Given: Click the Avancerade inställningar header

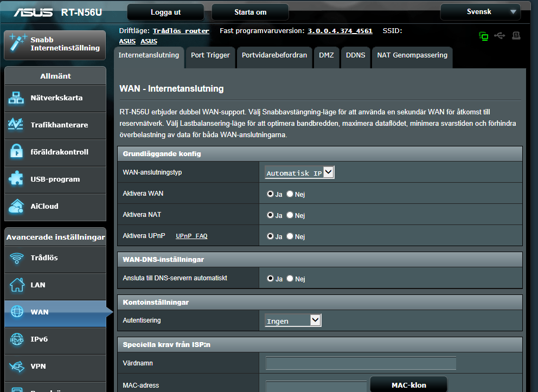Looking at the screenshot, I should [55, 237].
